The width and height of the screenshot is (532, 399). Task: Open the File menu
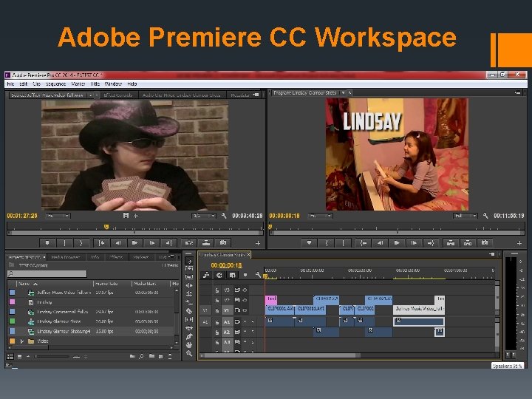(x=11, y=83)
